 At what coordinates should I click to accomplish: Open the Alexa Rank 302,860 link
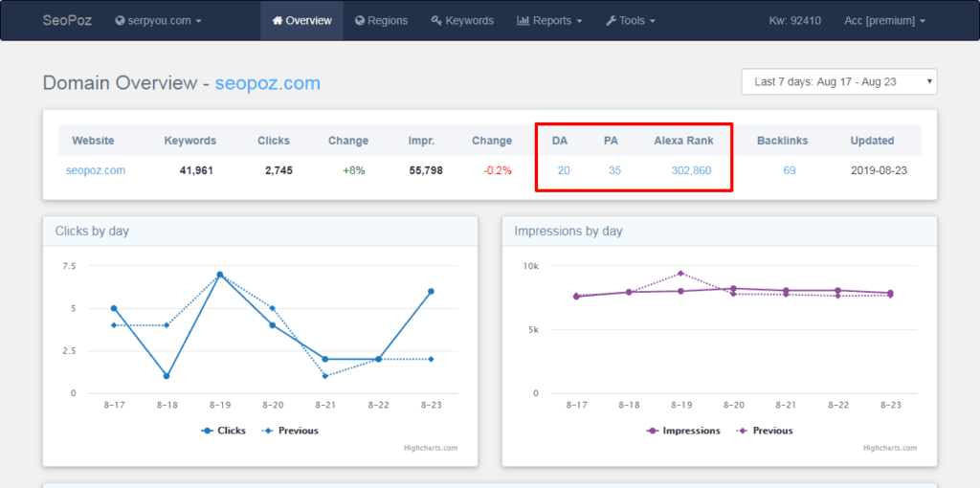tap(691, 170)
